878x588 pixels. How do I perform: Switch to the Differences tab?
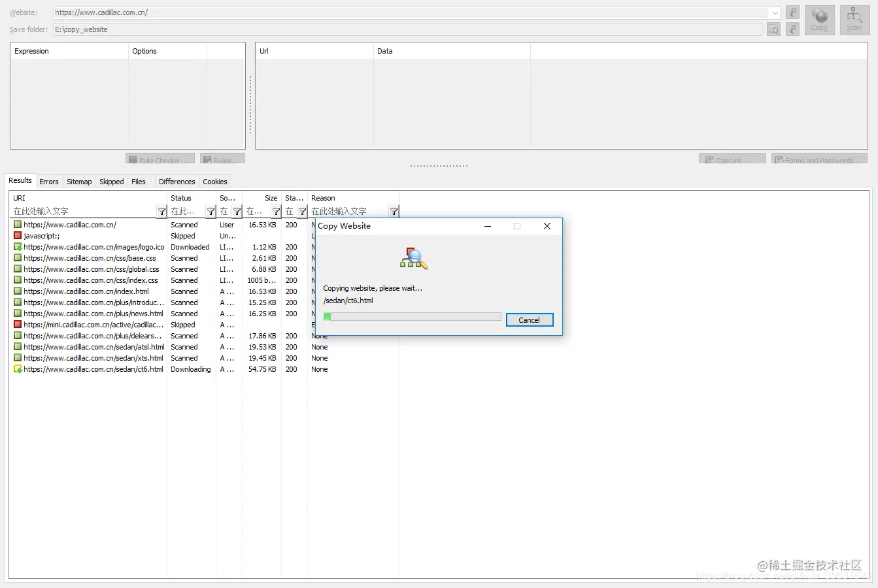tap(177, 182)
